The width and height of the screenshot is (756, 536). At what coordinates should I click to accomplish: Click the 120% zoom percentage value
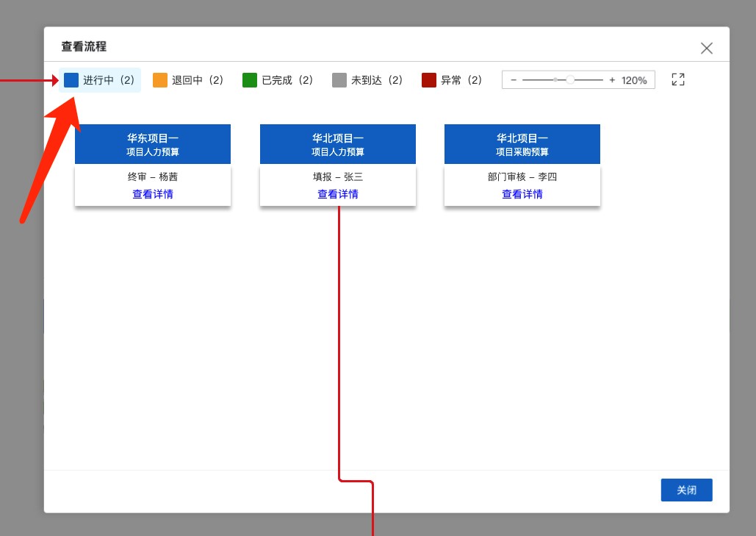point(634,80)
